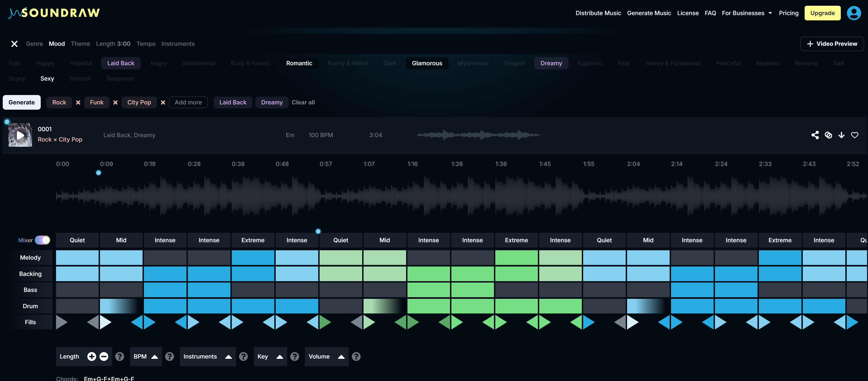Open the Pricing page
Screen dimensions: 868x381
(788, 13)
